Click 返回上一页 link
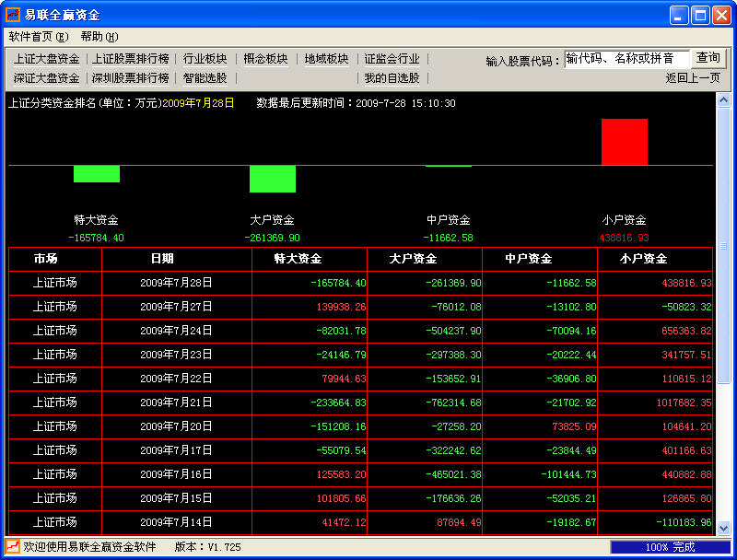The image size is (737, 560). [x=693, y=78]
